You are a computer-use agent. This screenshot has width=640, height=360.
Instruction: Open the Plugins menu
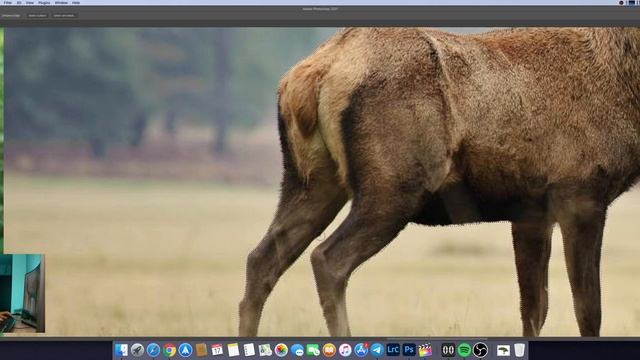pyautogui.click(x=44, y=2)
